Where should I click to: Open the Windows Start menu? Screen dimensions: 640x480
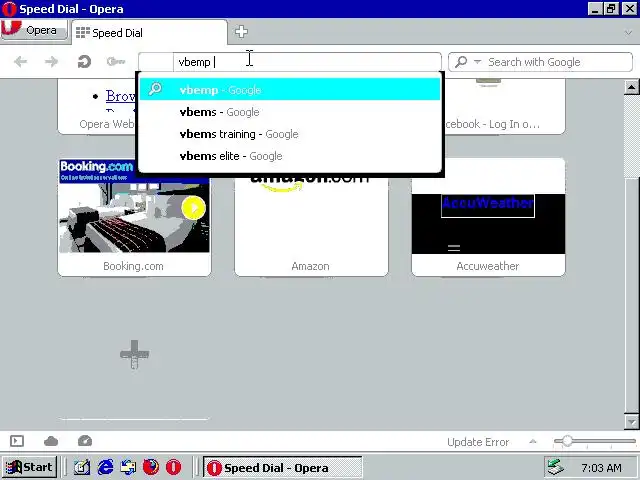29,467
